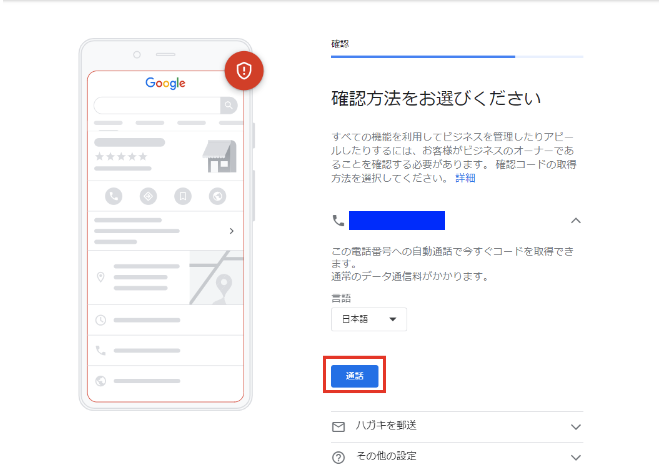Image resolution: width=663 pixels, height=475 pixels.
Task: Click the circled directions icon in mockup
Action: pos(148,196)
